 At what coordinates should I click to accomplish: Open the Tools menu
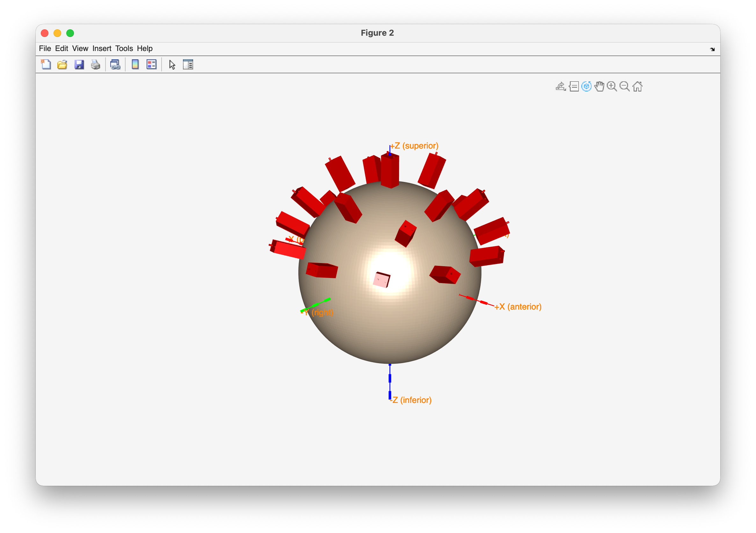click(124, 48)
